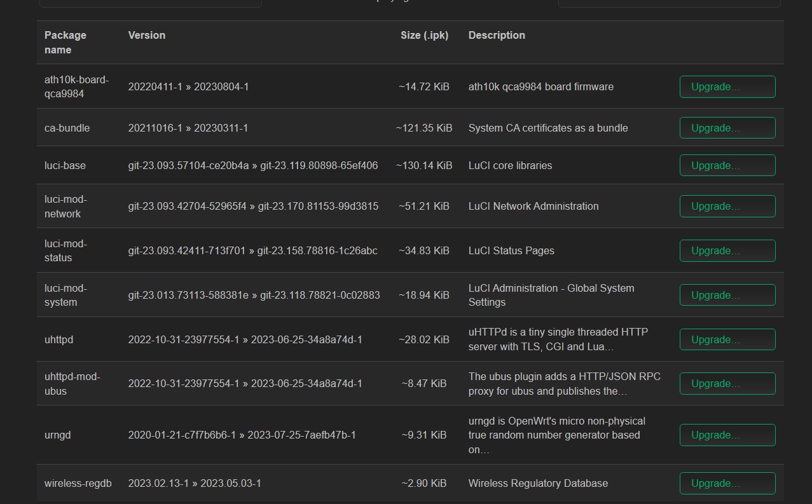Upgrade the uhttpd package

click(727, 339)
